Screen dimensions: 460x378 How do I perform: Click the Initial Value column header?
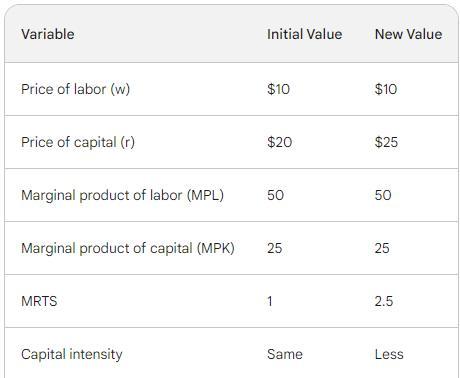coord(304,34)
